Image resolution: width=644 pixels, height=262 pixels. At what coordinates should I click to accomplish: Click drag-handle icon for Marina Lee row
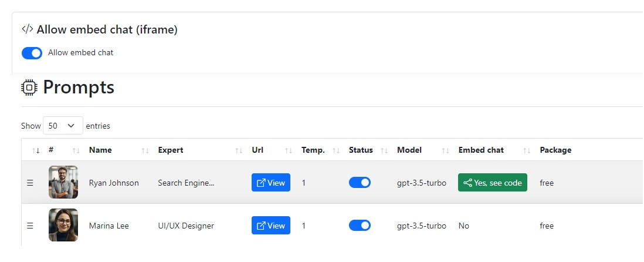point(30,226)
